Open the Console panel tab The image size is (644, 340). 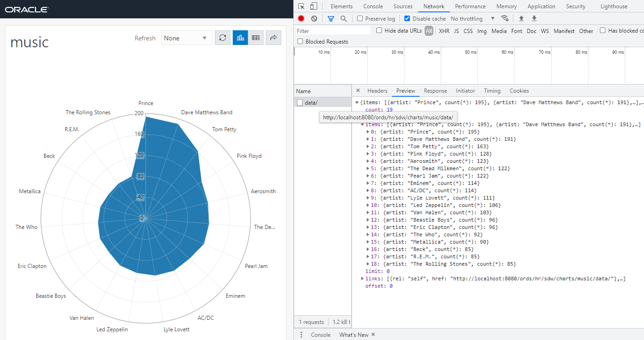click(373, 6)
